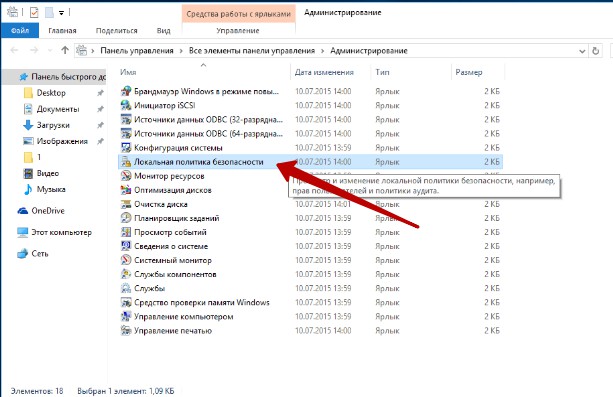
Task: Click the New folder icon in quick access toolbar
Action: pyautogui.click(x=49, y=13)
